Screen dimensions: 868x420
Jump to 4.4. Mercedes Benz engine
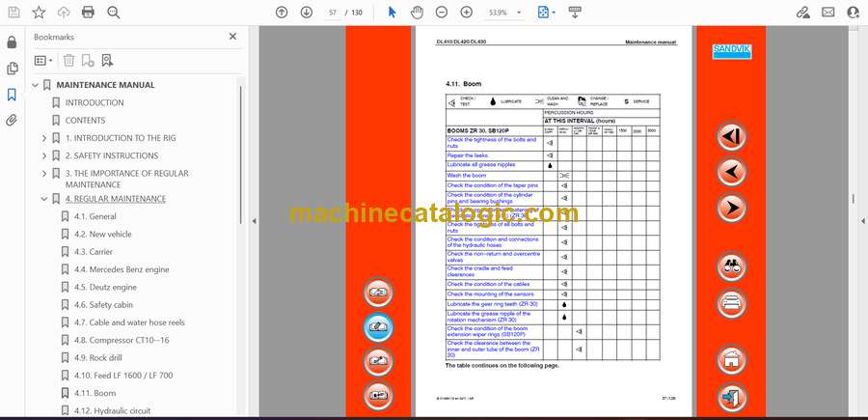122,269
